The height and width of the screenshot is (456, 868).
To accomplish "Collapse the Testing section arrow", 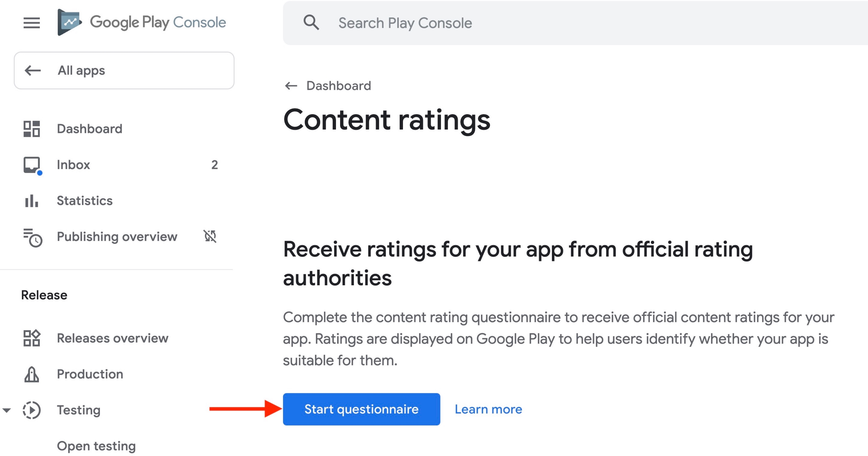I will pyautogui.click(x=7, y=410).
